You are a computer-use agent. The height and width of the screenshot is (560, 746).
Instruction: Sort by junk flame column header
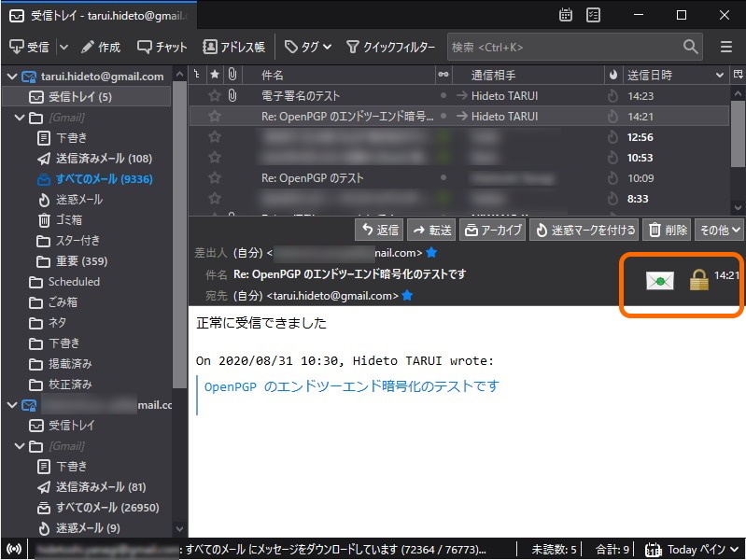coord(612,75)
